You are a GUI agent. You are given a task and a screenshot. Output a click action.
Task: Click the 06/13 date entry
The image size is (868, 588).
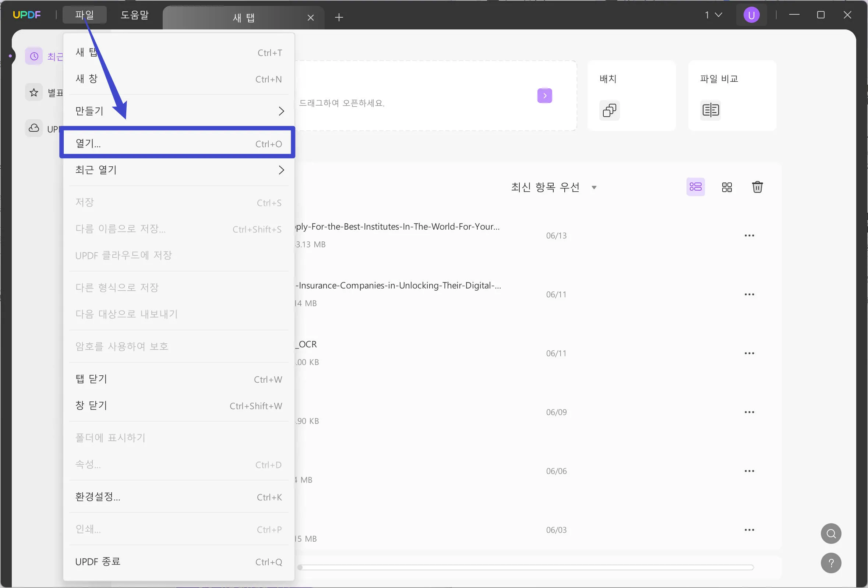(556, 235)
